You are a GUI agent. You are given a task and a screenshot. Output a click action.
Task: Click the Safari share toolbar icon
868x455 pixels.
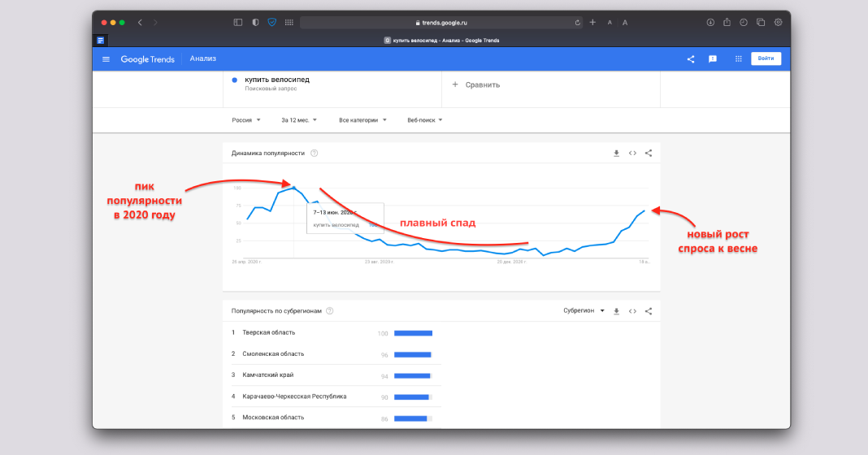click(727, 22)
